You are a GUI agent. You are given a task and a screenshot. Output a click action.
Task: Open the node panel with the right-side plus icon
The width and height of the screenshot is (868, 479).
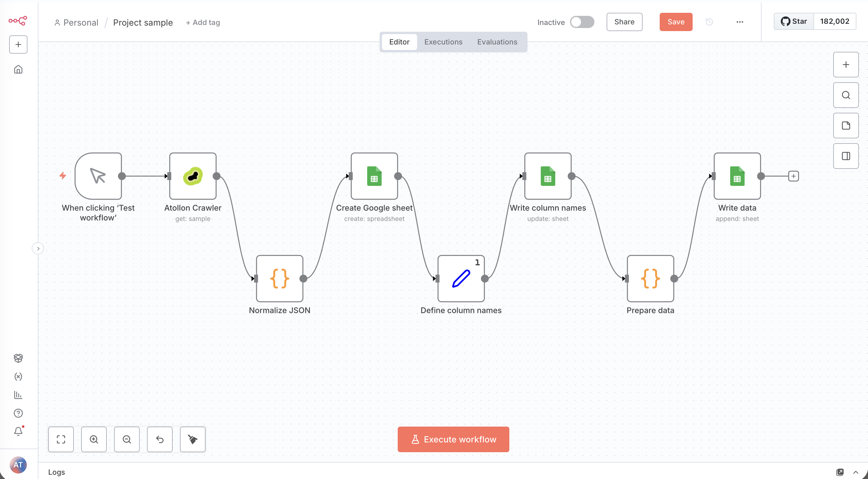pos(846,64)
